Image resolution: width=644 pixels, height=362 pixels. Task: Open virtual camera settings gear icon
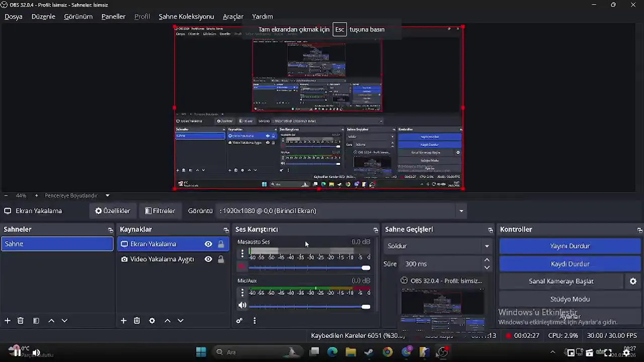(633, 282)
